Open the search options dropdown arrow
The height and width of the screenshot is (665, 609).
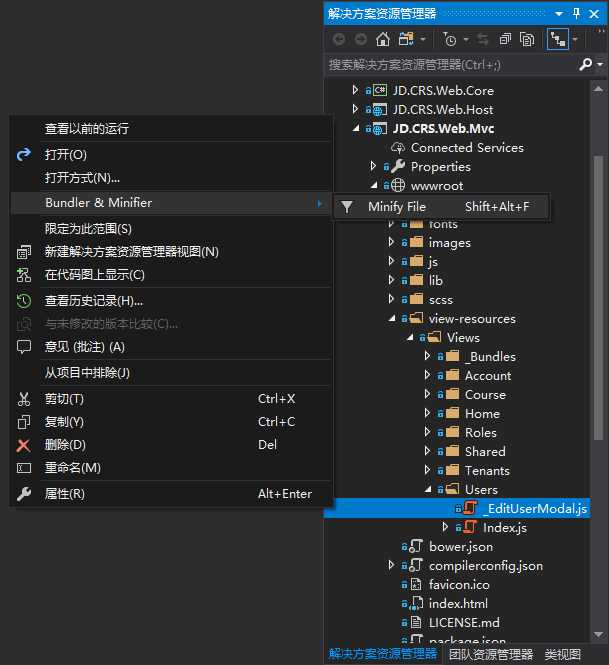[x=600, y=64]
